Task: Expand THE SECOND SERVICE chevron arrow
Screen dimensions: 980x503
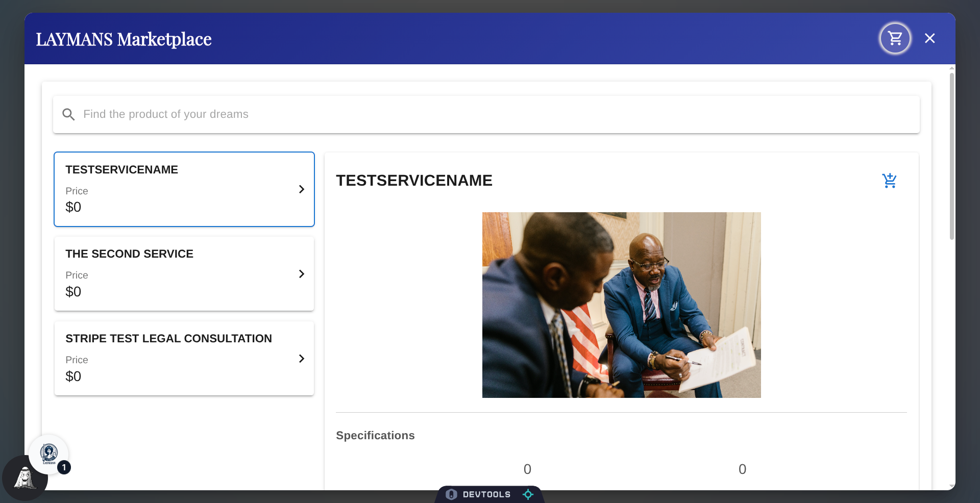Action: click(301, 274)
